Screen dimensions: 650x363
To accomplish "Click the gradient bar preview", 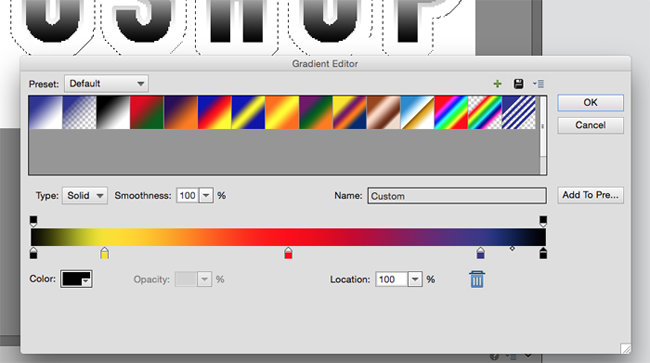I will (288, 237).
